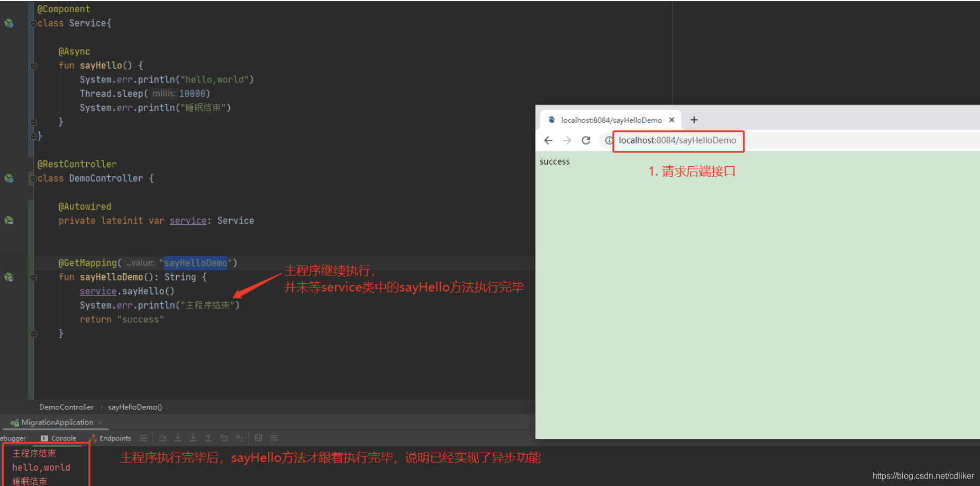Click Step Out icon in debug toolbar
The height and width of the screenshot is (486, 980).
click(x=208, y=438)
